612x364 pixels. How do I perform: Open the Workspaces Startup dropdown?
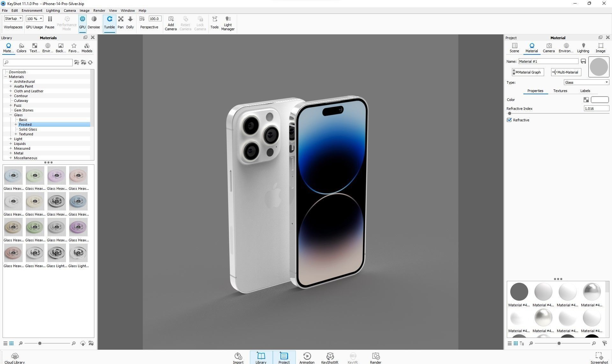coord(13,18)
